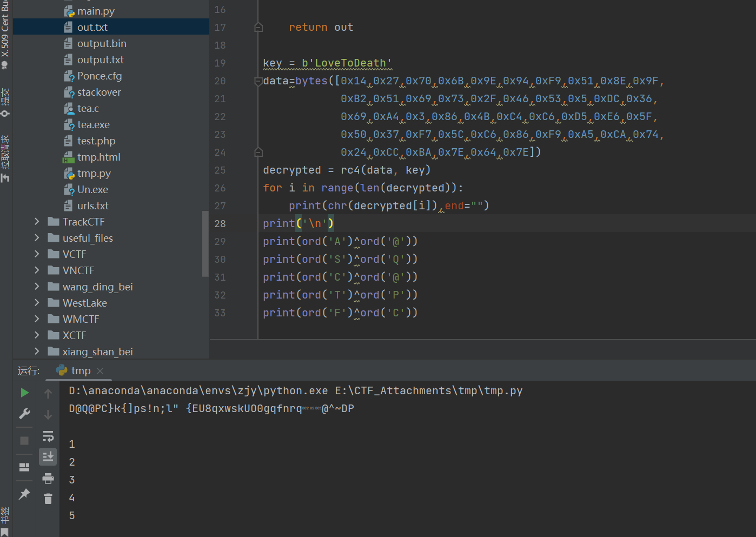Select the tmp run tab
Viewport: 756px width, 537px height.
[x=80, y=371]
